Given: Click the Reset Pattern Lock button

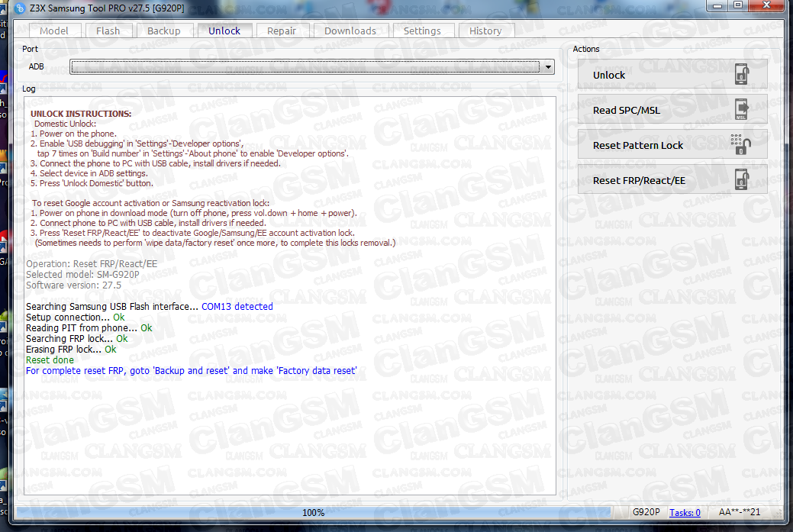Looking at the screenshot, I should click(672, 145).
